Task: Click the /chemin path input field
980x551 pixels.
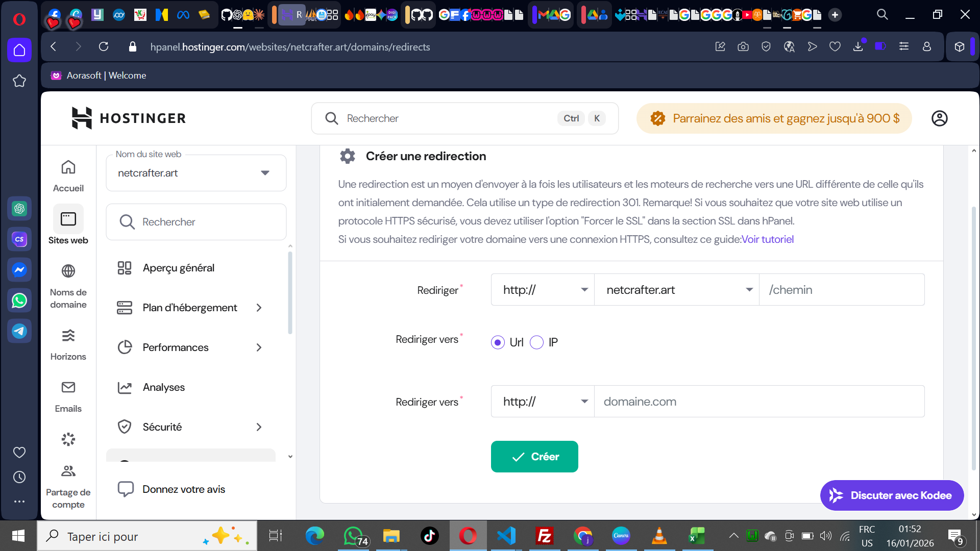Action: pos(842,290)
